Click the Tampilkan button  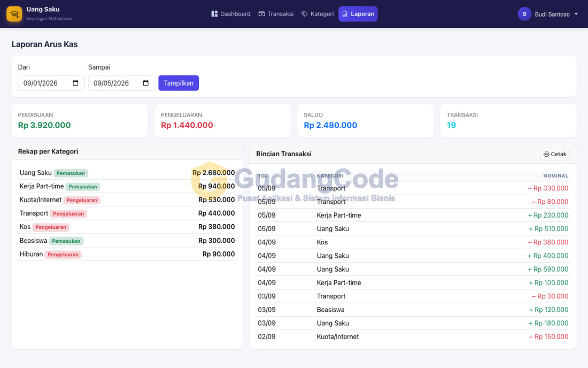click(x=179, y=83)
